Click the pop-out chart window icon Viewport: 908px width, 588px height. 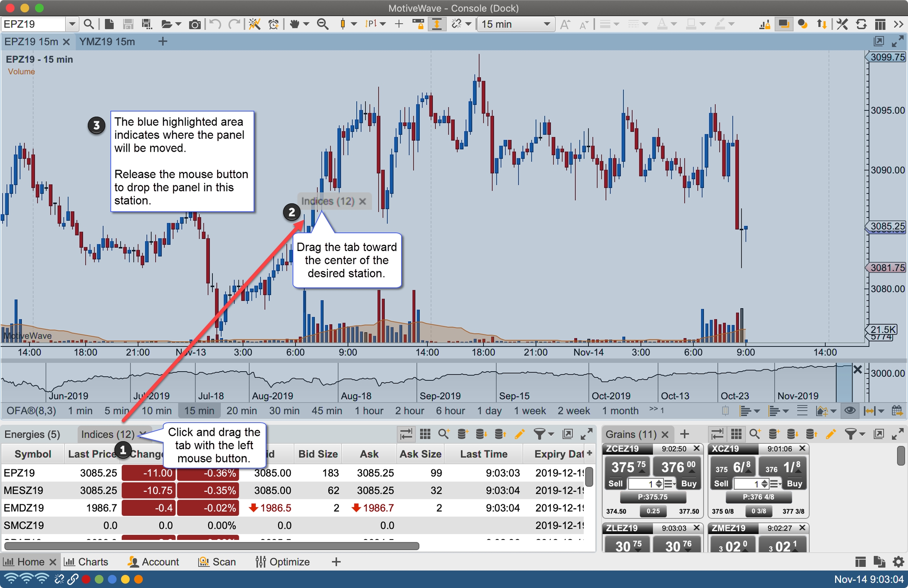pos(879,41)
